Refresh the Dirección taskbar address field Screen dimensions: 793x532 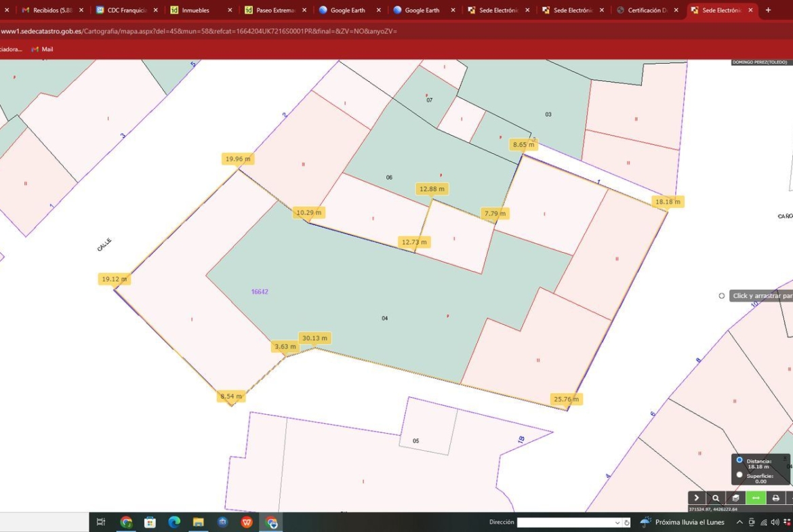pos(627,523)
